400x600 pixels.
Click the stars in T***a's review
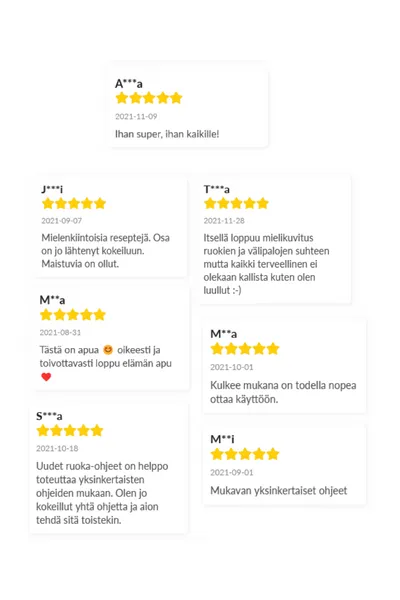236,203
